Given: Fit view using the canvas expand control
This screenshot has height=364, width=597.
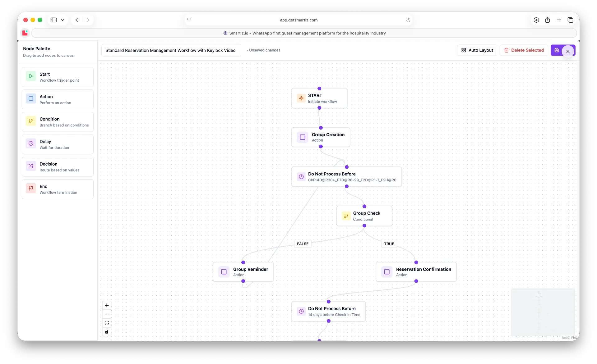Looking at the screenshot, I should pos(107,323).
